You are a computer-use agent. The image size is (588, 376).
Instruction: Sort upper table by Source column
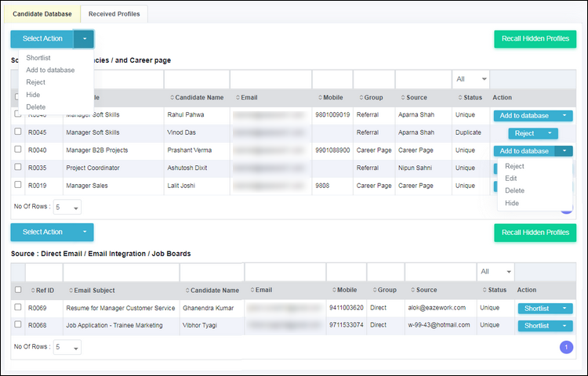click(414, 97)
